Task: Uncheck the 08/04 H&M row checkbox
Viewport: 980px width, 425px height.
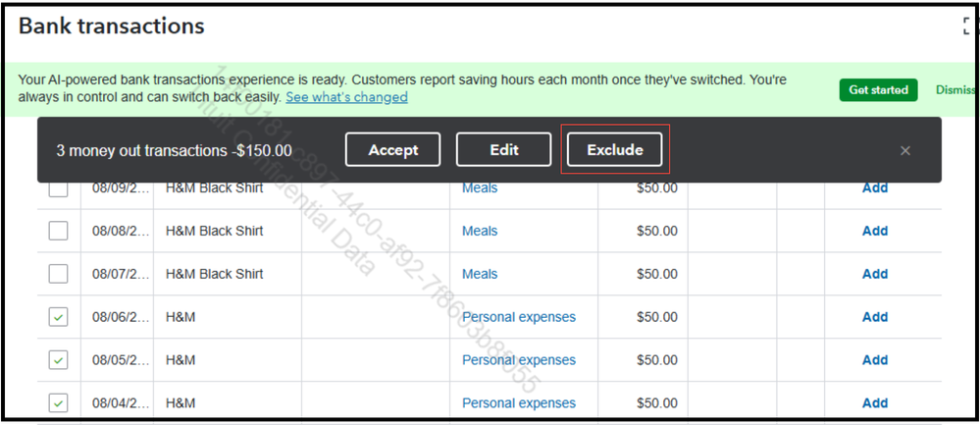Action: (x=59, y=402)
